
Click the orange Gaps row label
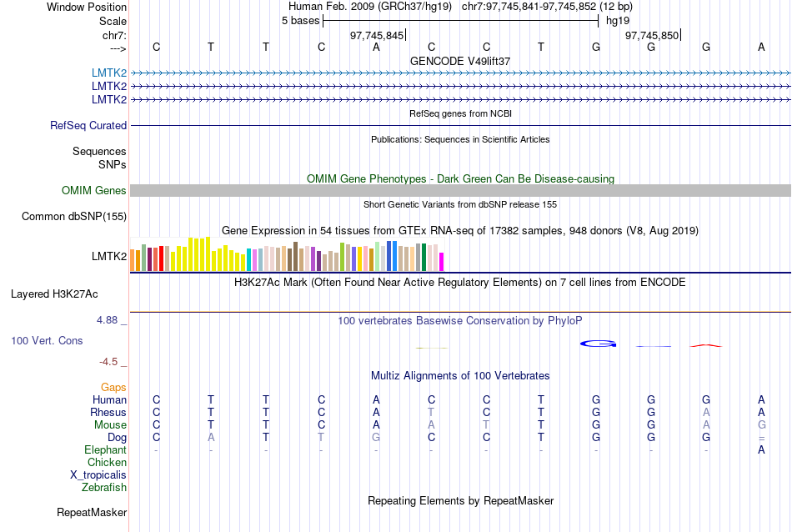click(x=113, y=388)
